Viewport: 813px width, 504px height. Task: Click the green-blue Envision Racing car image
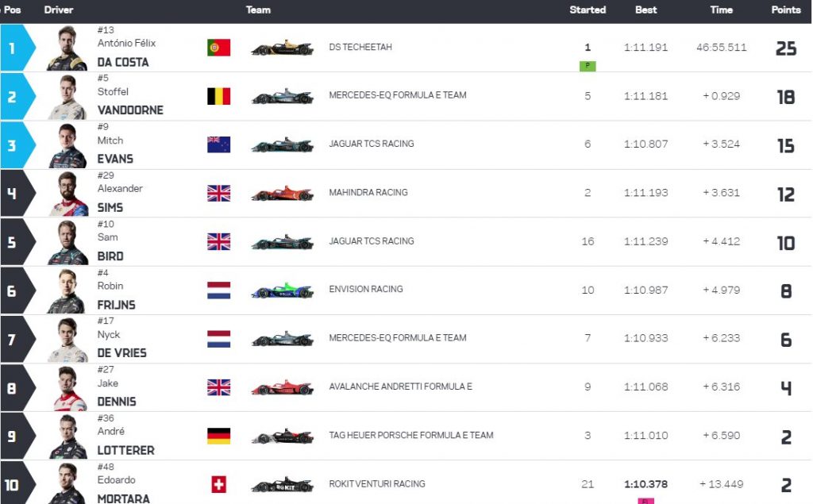click(283, 290)
